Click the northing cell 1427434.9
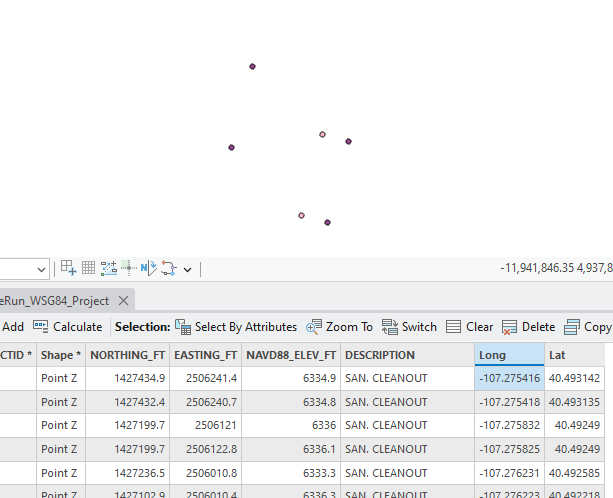This screenshot has height=498, width=613. pyautogui.click(x=127, y=378)
